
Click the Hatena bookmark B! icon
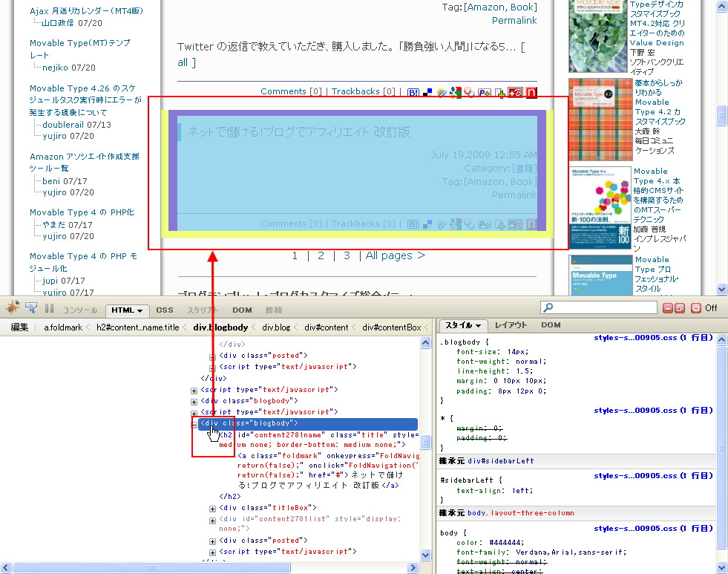click(414, 92)
